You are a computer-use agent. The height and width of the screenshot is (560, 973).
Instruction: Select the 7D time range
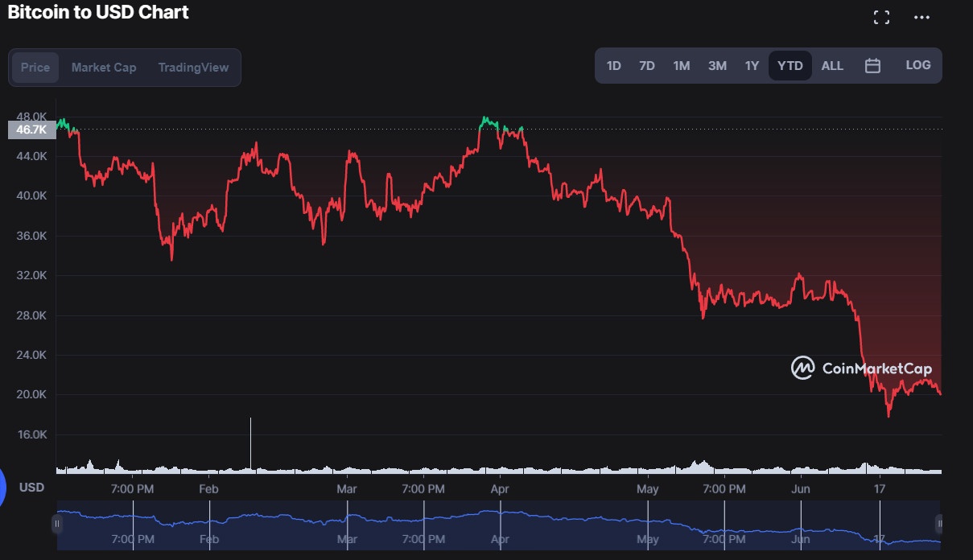pos(647,66)
